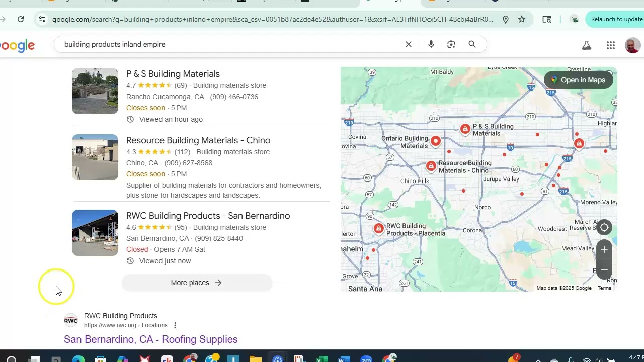Bookmark this page with the star icon
The height and width of the screenshot is (362, 644).
[522, 19]
